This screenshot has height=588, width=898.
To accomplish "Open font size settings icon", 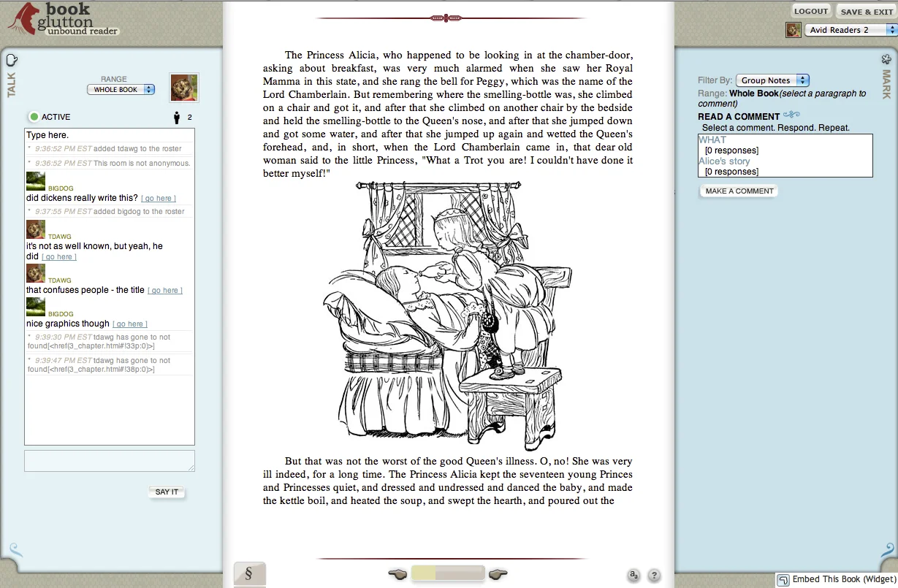I will point(633,576).
